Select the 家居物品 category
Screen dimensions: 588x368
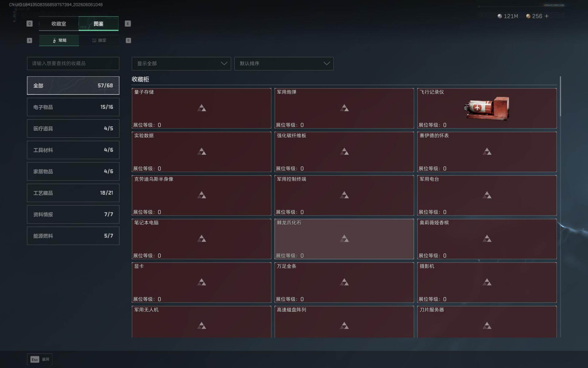click(x=73, y=171)
